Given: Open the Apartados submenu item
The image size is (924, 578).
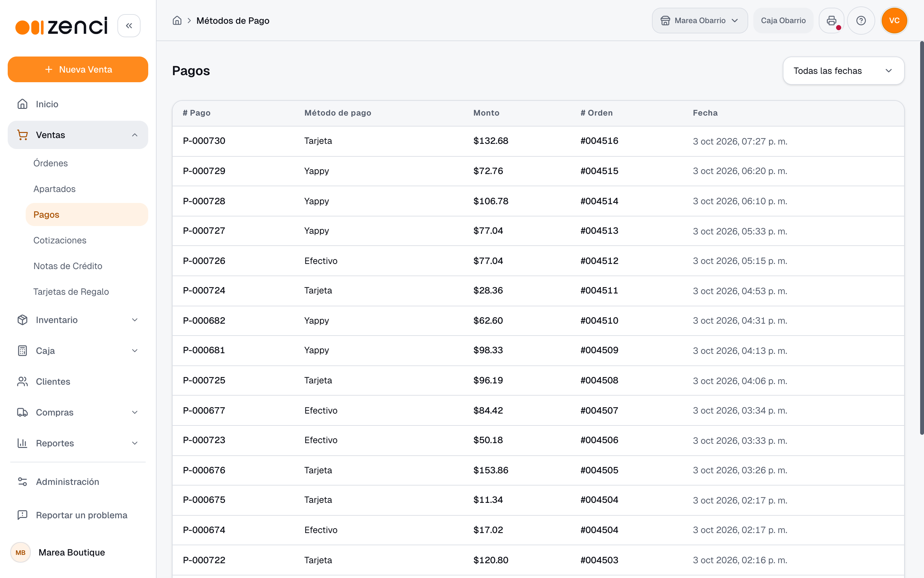Looking at the screenshot, I should pos(87,189).
